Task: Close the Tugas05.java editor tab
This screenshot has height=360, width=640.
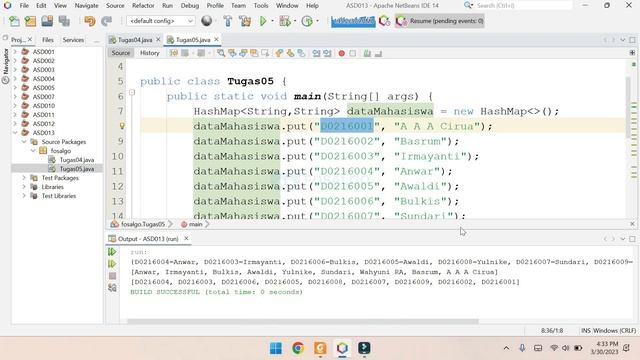Action: [216, 40]
